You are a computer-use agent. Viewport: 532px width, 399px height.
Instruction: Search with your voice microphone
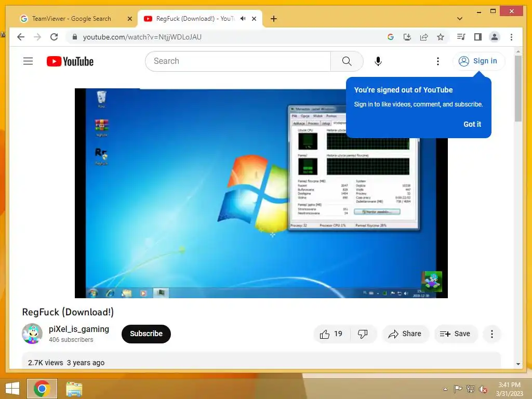378,61
